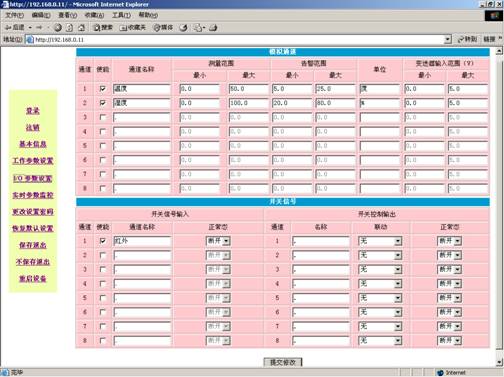The width and height of the screenshot is (504, 377).
Task: Uncheck enable for analog channel 2 湿度
Action: pyautogui.click(x=103, y=103)
